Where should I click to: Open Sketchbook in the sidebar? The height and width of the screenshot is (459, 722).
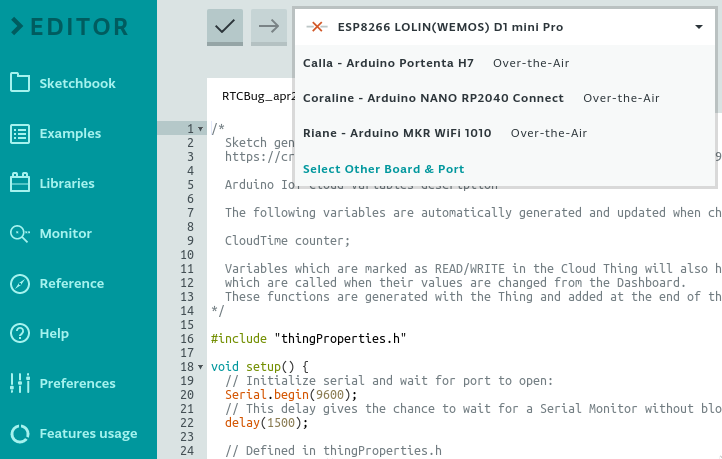click(x=77, y=83)
